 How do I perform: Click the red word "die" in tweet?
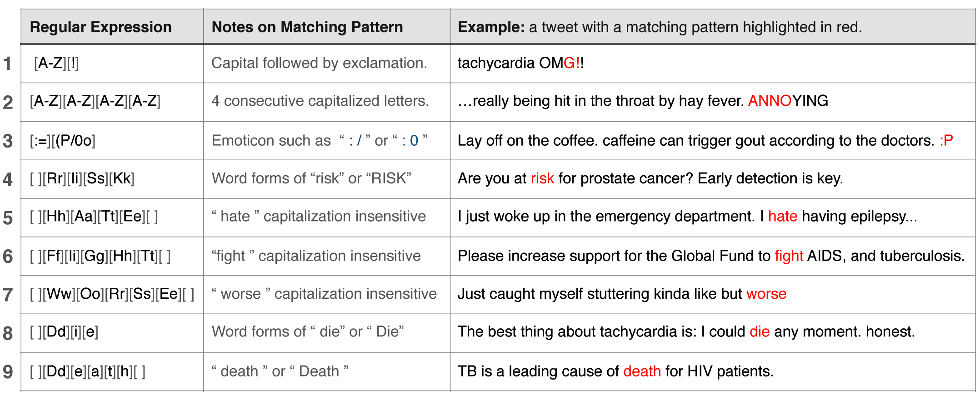(x=760, y=331)
